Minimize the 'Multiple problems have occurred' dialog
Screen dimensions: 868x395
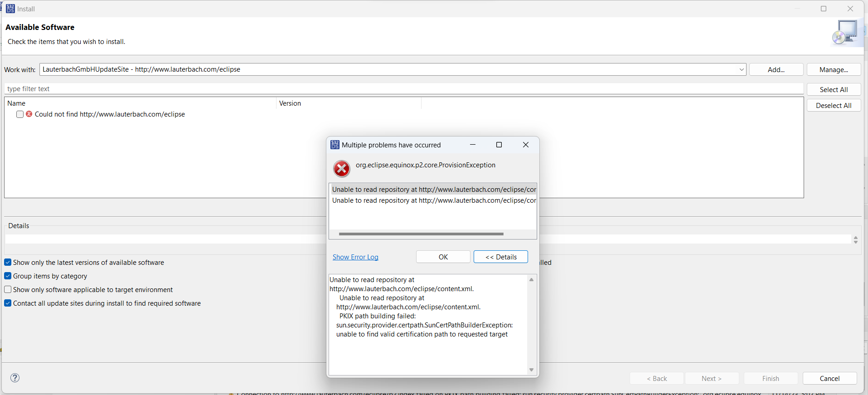click(x=473, y=145)
